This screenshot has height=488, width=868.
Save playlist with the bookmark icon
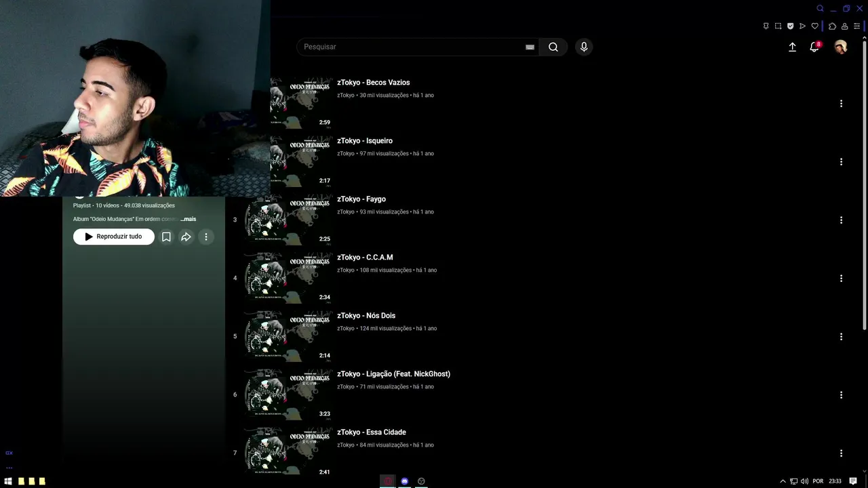166,237
